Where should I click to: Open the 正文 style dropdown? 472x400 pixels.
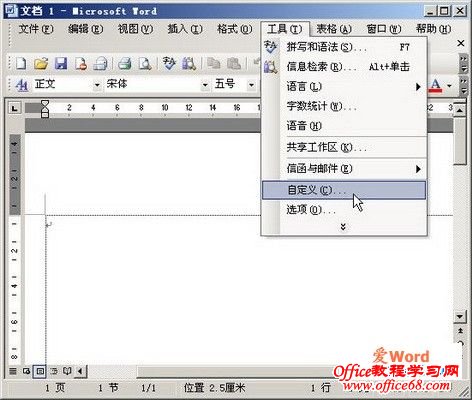97,85
